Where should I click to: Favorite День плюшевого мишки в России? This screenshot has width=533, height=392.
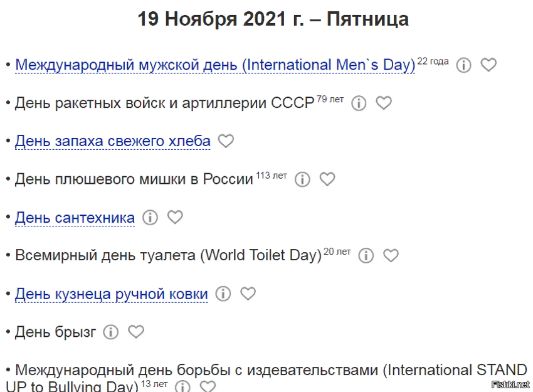coord(327,179)
